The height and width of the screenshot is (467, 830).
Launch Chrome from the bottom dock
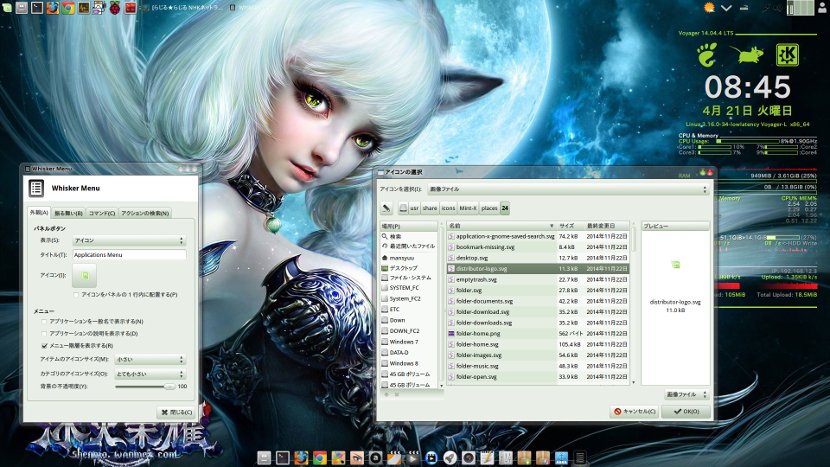coord(320,457)
